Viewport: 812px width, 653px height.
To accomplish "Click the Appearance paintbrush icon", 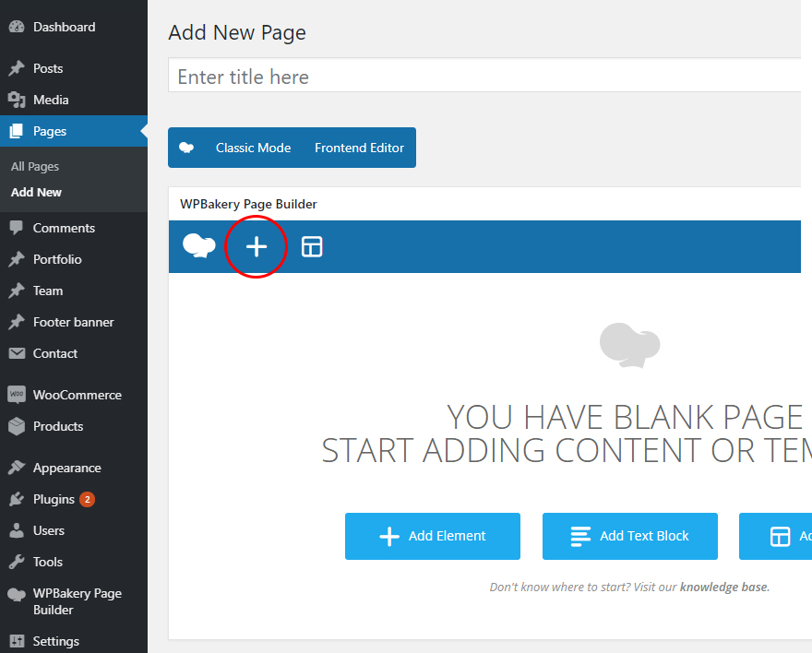I will tap(17, 468).
